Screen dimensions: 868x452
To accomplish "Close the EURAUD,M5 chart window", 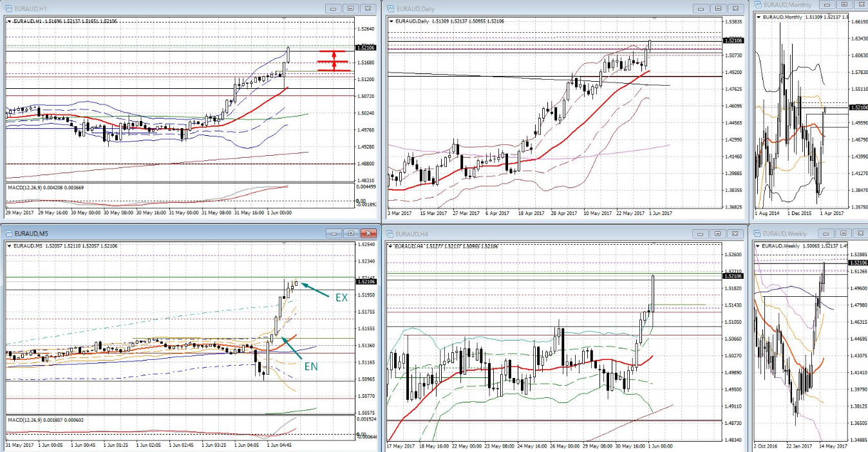I will [368, 233].
